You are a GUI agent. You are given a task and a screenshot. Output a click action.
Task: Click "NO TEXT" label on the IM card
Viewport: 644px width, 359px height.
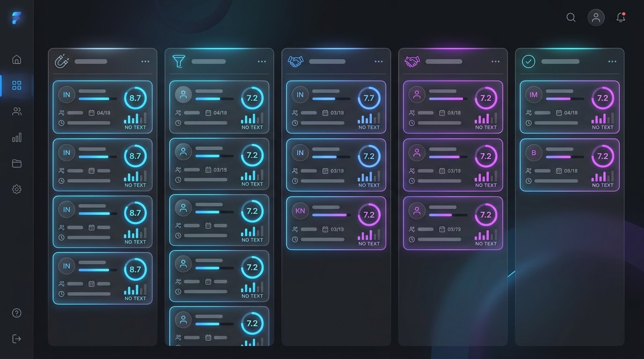[602, 127]
